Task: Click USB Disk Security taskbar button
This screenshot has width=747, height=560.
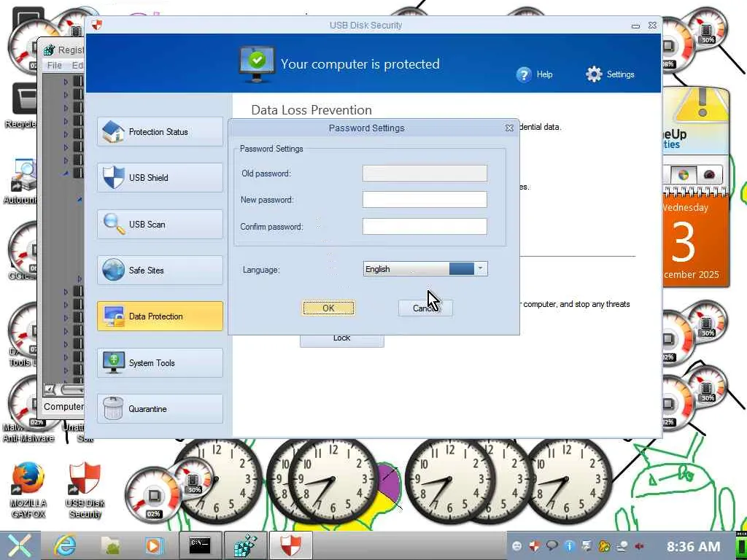Action: pos(290,545)
